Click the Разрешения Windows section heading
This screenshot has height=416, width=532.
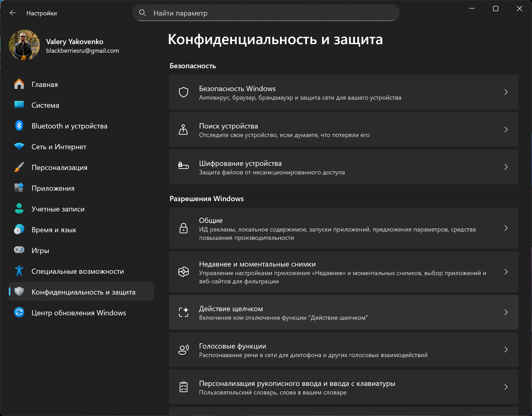point(207,199)
